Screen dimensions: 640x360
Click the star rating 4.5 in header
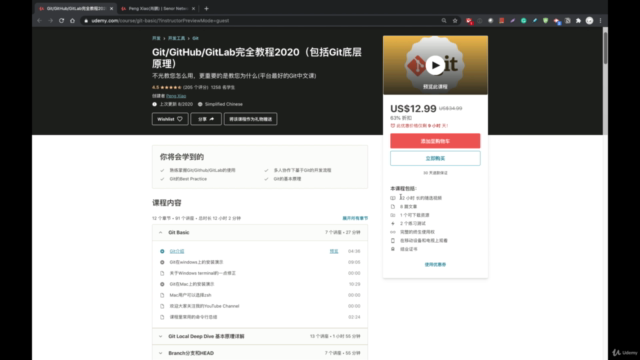[x=167, y=87]
